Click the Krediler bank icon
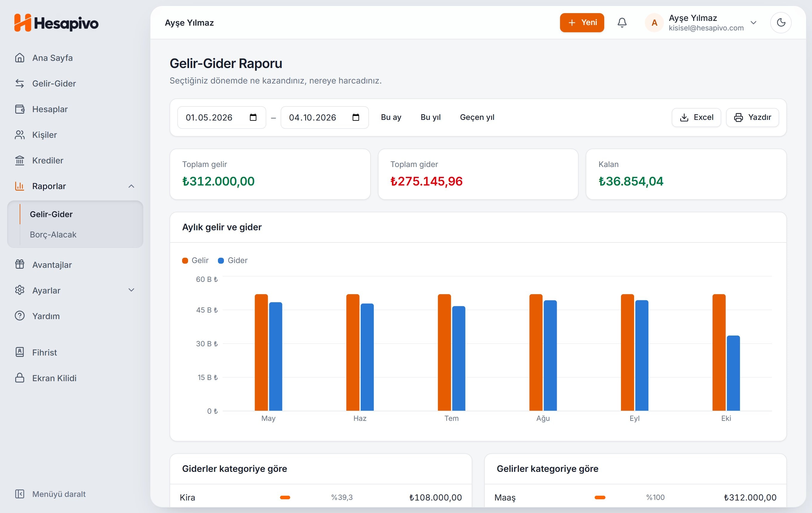Image resolution: width=812 pixels, height=513 pixels. pyautogui.click(x=20, y=160)
